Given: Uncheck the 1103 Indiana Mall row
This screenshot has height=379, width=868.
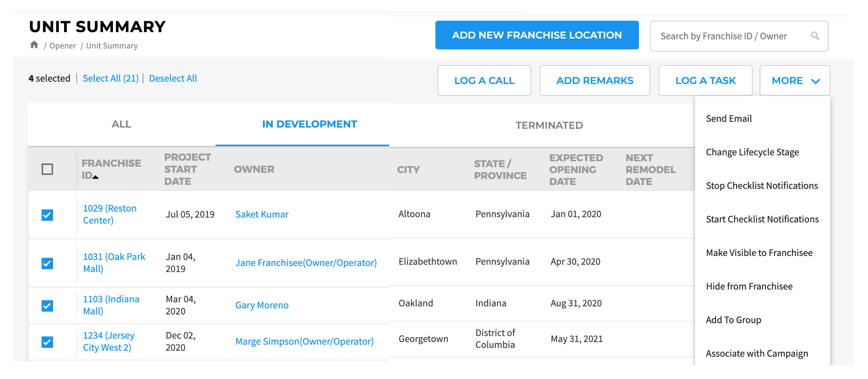Looking at the screenshot, I should 48,306.
